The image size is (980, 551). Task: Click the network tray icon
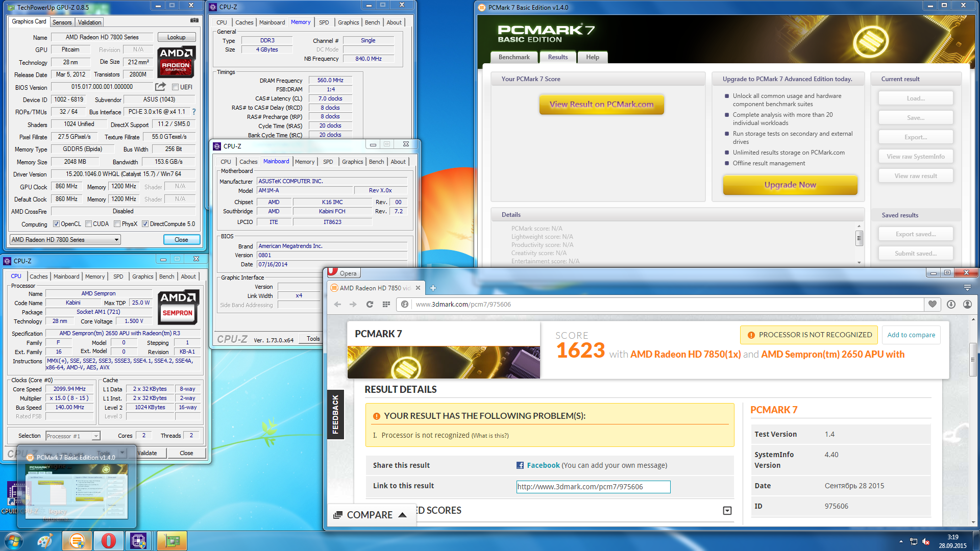point(913,541)
